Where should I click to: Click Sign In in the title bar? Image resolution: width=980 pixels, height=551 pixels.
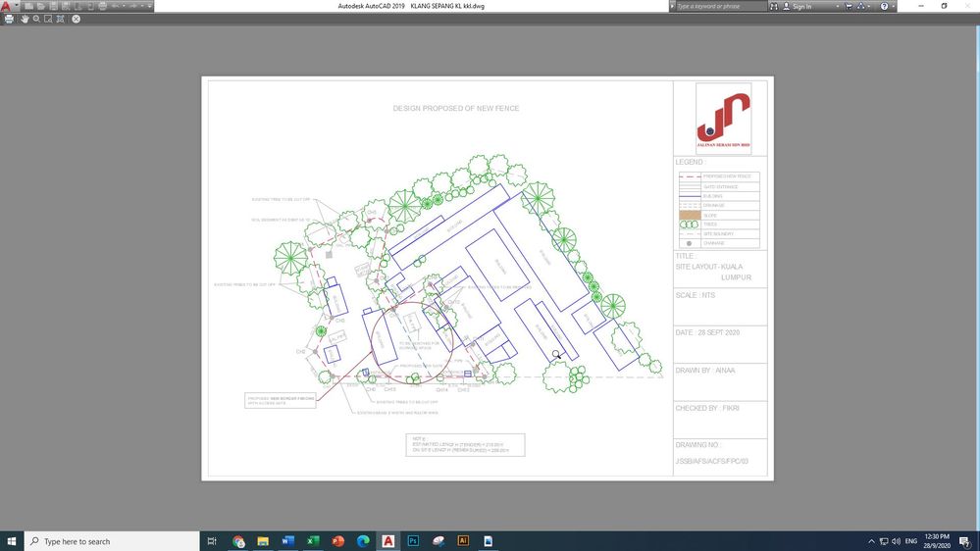tap(801, 6)
